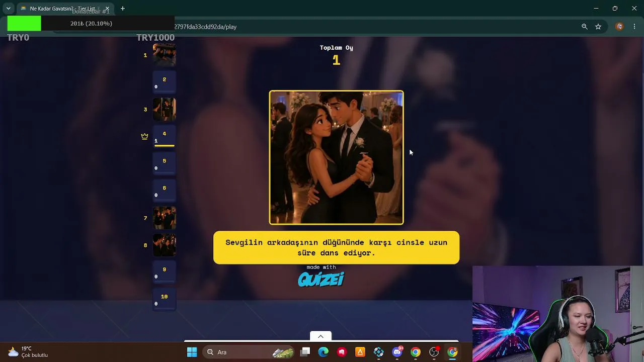This screenshot has width=644, height=362.
Task: Open the first Chrome taskbar icon
Action: coord(416,352)
